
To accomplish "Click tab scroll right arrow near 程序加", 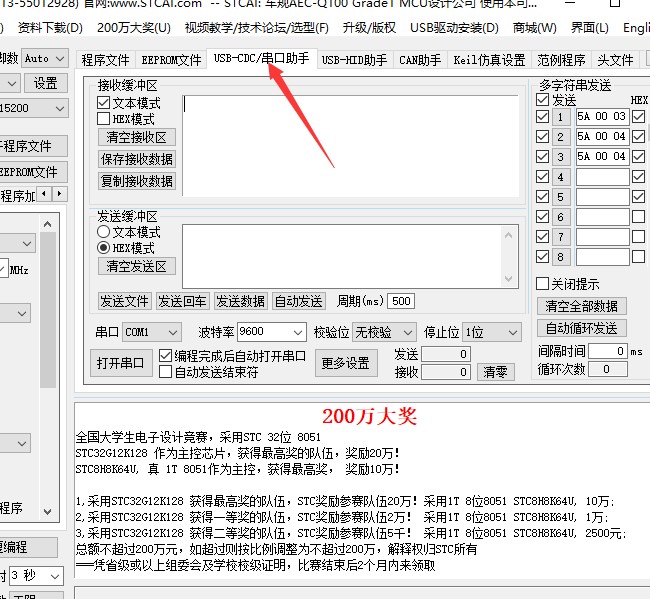I will click(59, 194).
